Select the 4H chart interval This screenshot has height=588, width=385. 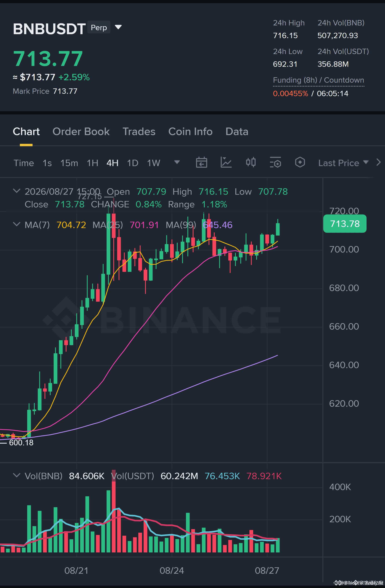112,163
